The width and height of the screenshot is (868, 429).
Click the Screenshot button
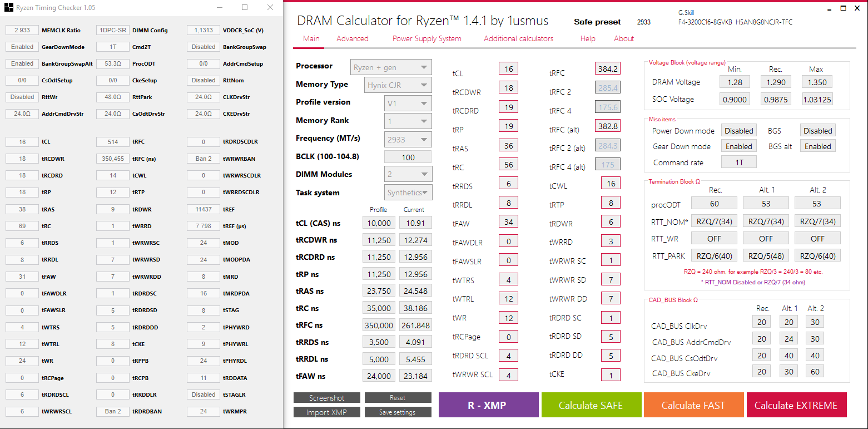click(327, 398)
